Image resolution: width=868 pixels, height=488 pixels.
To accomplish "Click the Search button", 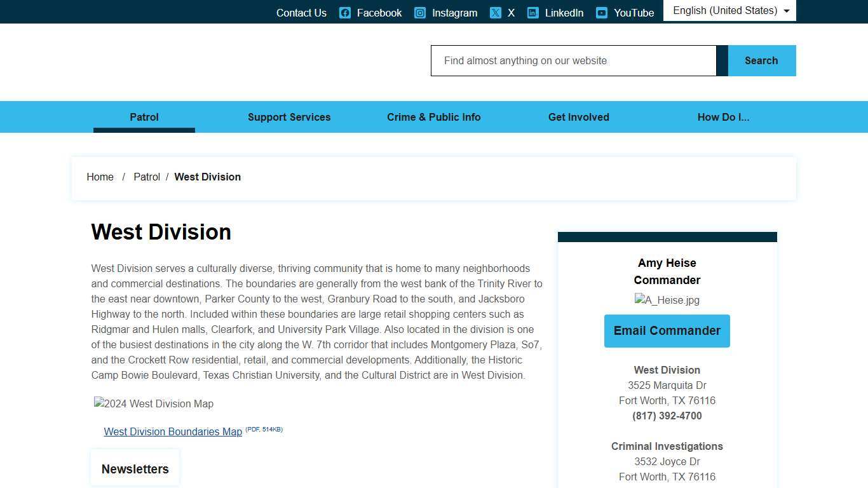I will pos(761,61).
